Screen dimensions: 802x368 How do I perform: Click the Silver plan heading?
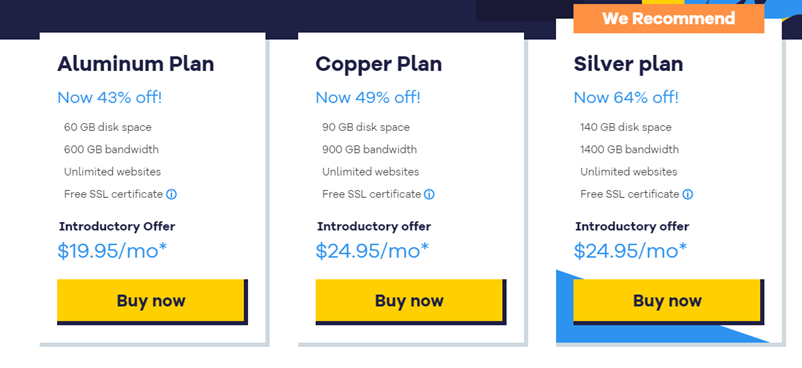pyautogui.click(x=628, y=65)
